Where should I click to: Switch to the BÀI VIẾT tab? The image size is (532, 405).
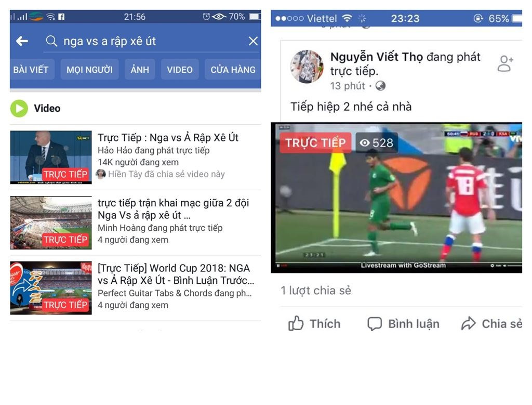31,70
